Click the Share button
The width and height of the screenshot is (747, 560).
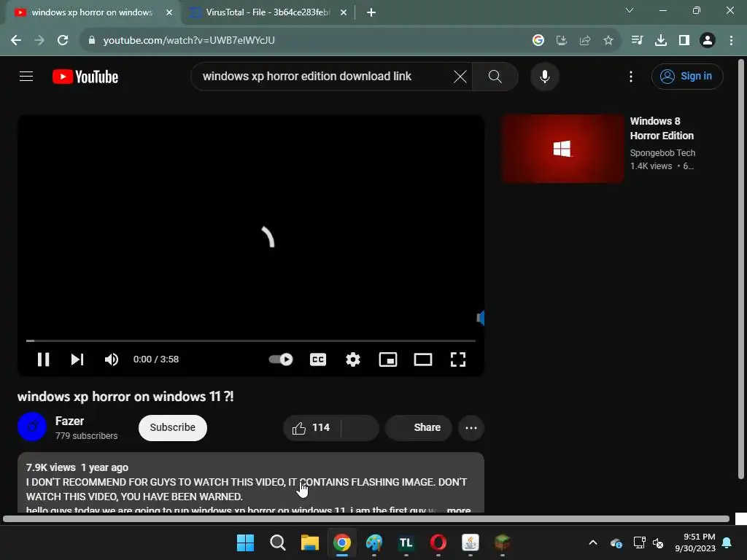coord(418,427)
